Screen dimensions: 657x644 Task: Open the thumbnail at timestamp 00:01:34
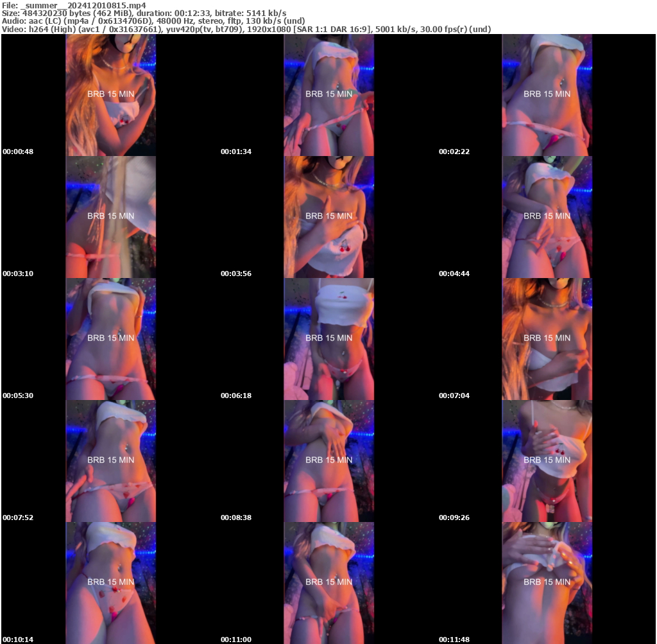[328, 94]
